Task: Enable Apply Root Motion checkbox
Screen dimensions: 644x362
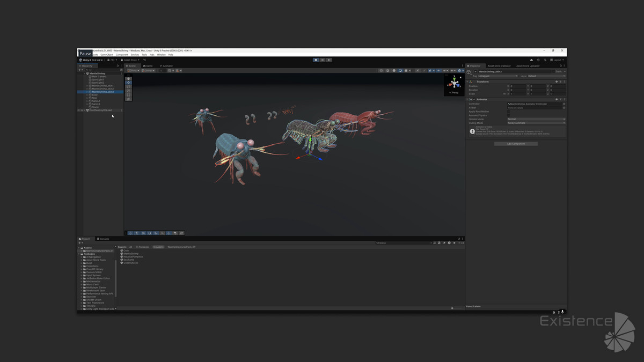Action: click(509, 112)
